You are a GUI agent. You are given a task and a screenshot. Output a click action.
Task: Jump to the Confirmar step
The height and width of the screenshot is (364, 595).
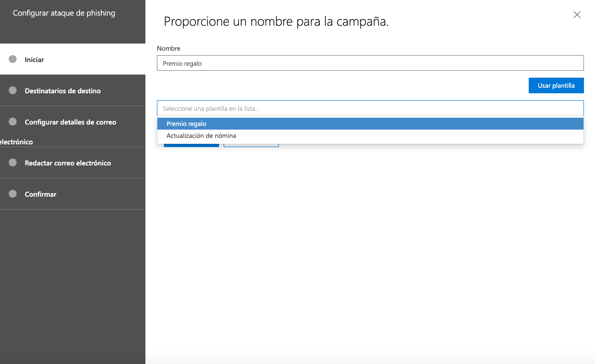(x=40, y=194)
